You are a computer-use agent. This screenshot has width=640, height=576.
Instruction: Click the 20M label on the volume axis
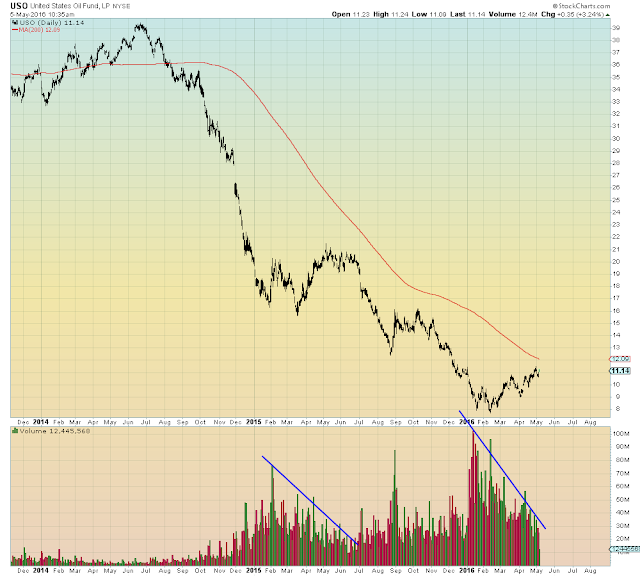[622, 539]
